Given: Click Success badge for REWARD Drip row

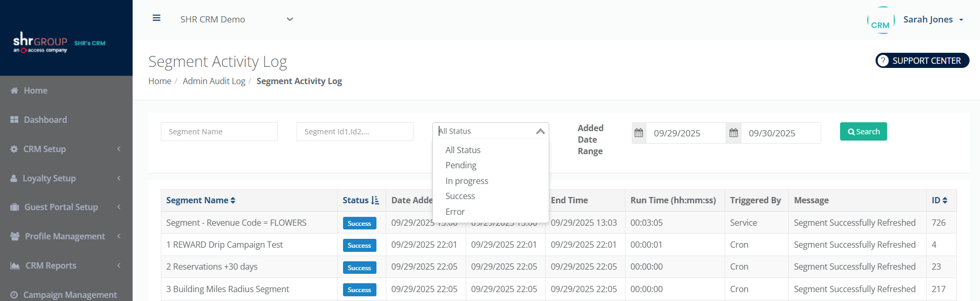Looking at the screenshot, I should [360, 245].
